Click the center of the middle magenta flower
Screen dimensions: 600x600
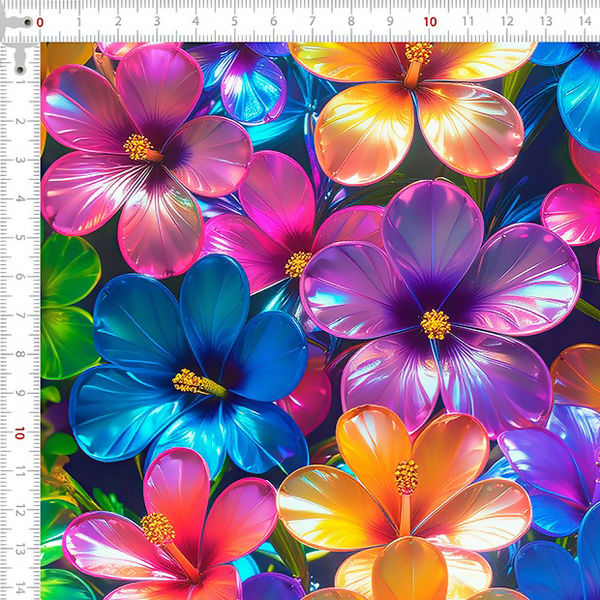click(298, 264)
